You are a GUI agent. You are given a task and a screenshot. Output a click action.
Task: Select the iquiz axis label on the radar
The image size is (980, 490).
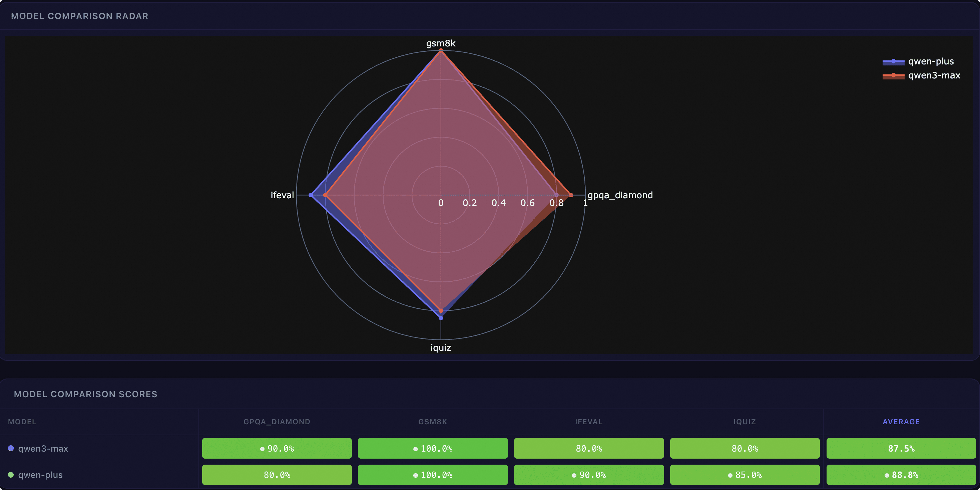pyautogui.click(x=441, y=347)
